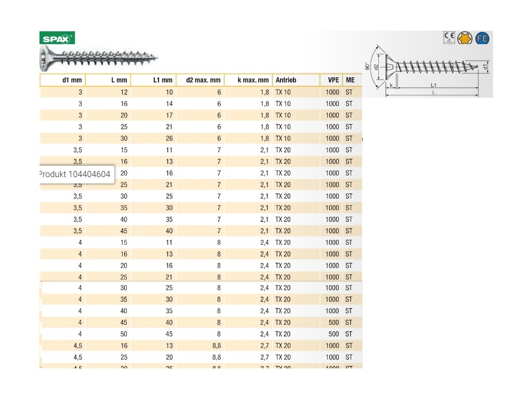The height and width of the screenshot is (399, 532).
Task: Click the 'ME' column header
Action: [x=351, y=80]
